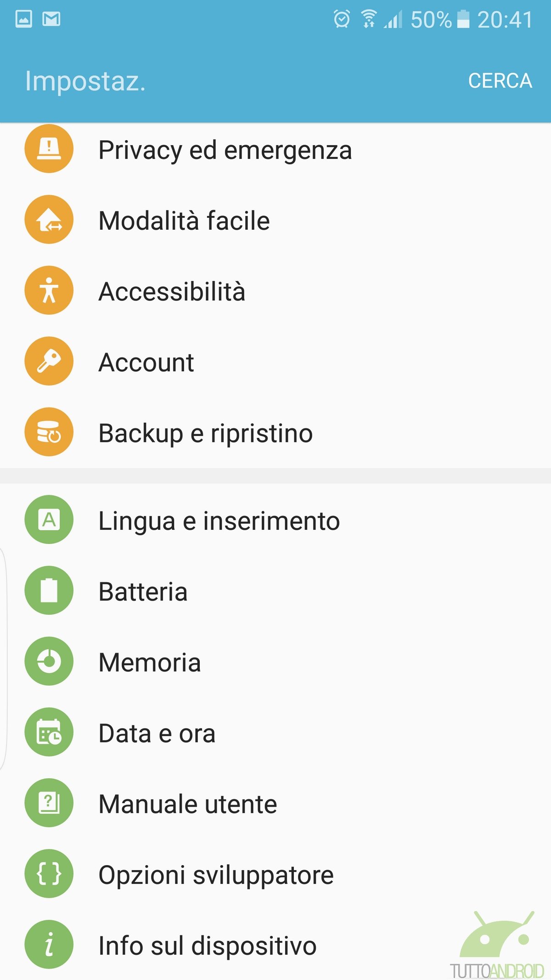Tap the Backup e ripristino icon
This screenshot has width=551, height=980.
[x=49, y=432]
